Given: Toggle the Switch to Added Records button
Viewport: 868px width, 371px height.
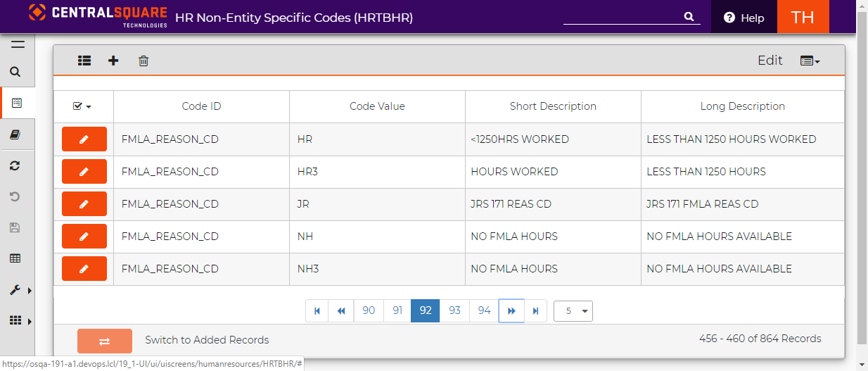Looking at the screenshot, I should tap(105, 341).
